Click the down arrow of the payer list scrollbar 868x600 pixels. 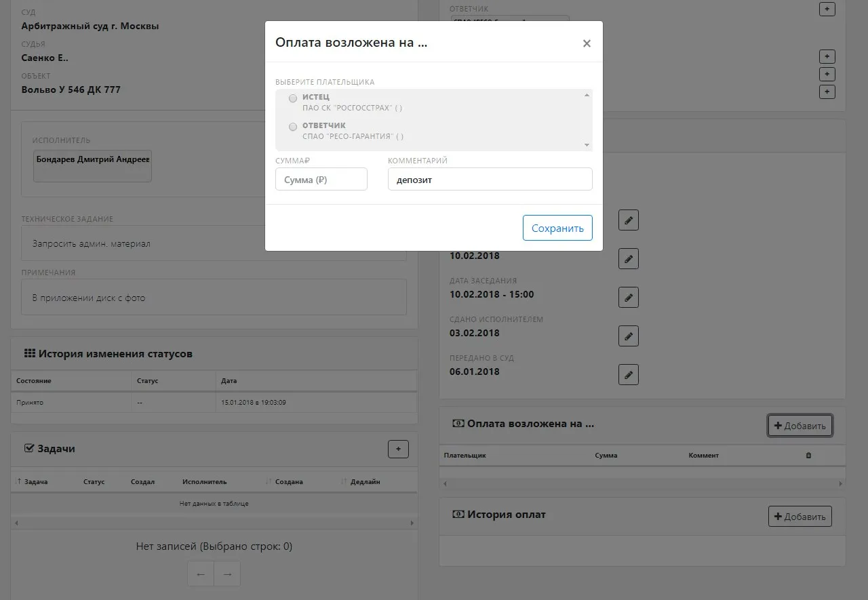pyautogui.click(x=587, y=145)
